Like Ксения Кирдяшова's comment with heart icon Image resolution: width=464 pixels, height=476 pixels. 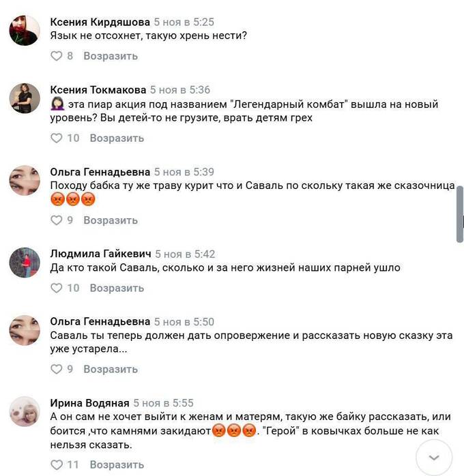[56, 56]
